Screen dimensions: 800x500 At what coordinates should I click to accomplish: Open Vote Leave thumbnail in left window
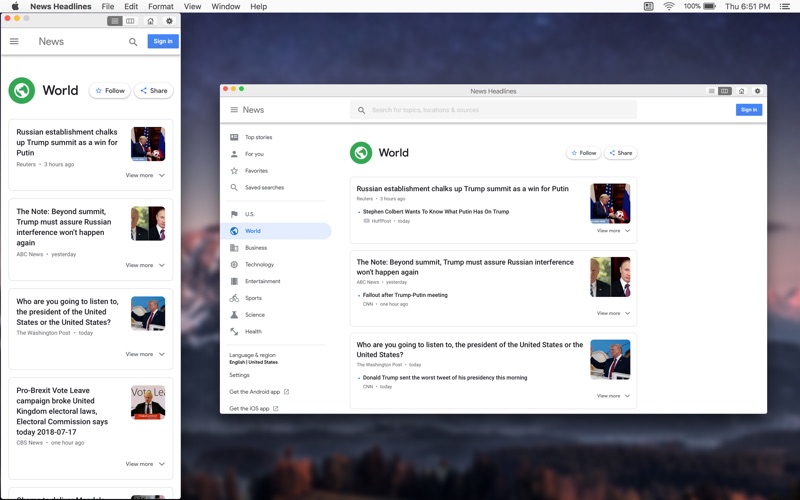click(148, 402)
